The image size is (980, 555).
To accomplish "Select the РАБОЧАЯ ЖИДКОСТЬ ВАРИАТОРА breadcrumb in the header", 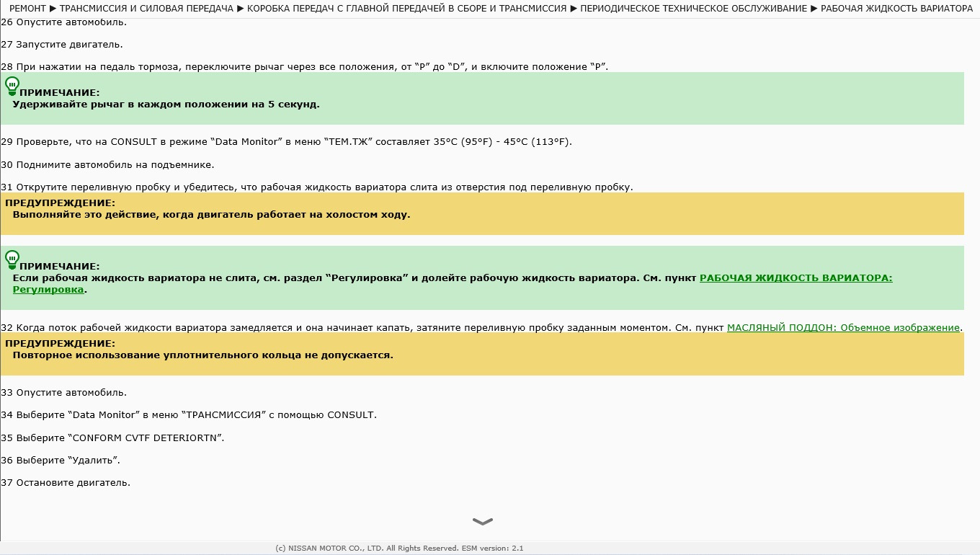I will point(896,9).
